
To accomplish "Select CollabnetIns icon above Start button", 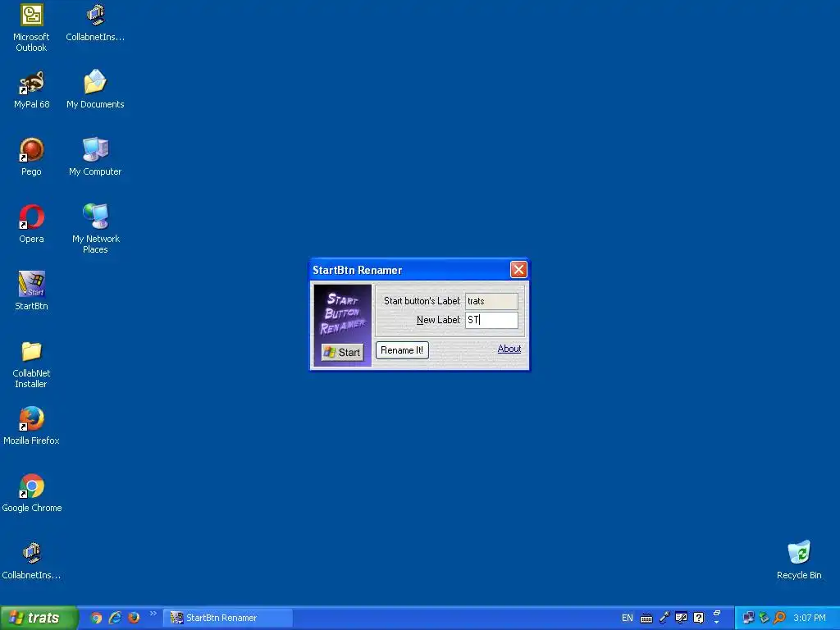I will (x=31, y=561).
